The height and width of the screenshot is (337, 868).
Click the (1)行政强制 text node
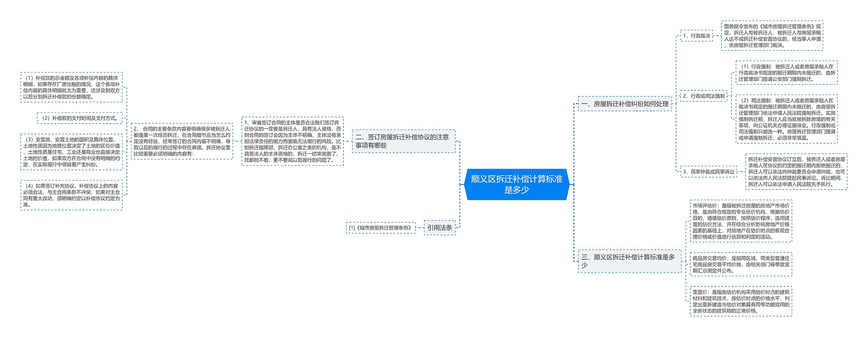click(x=786, y=73)
